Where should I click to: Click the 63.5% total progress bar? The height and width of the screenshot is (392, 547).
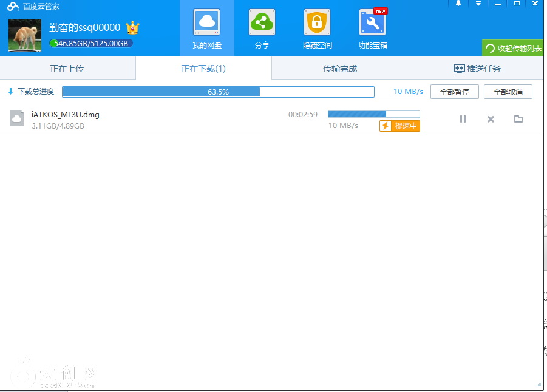tap(218, 92)
